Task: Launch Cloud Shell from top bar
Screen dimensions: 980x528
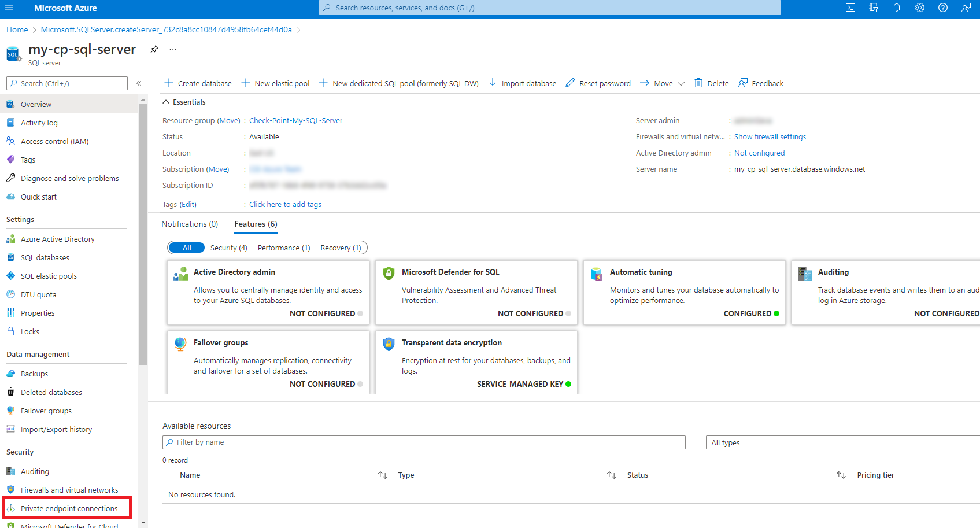Action: coord(850,8)
